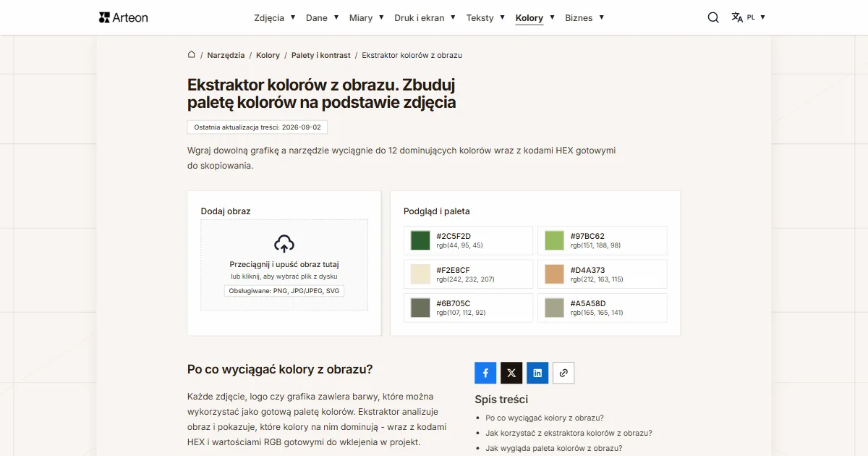Image resolution: width=868 pixels, height=456 pixels.
Task: Click the 'Podgląd i paleta' heading
Action: 437,211
